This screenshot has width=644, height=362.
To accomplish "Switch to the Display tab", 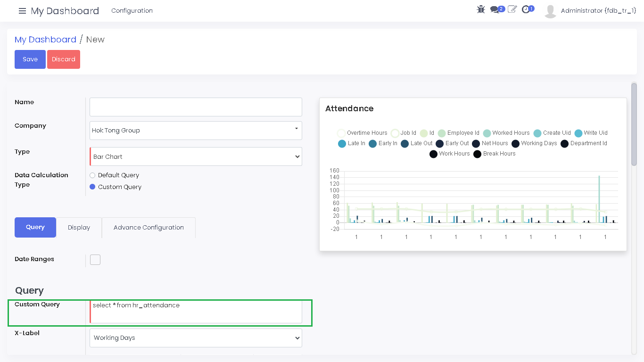I will pyautogui.click(x=79, y=228).
